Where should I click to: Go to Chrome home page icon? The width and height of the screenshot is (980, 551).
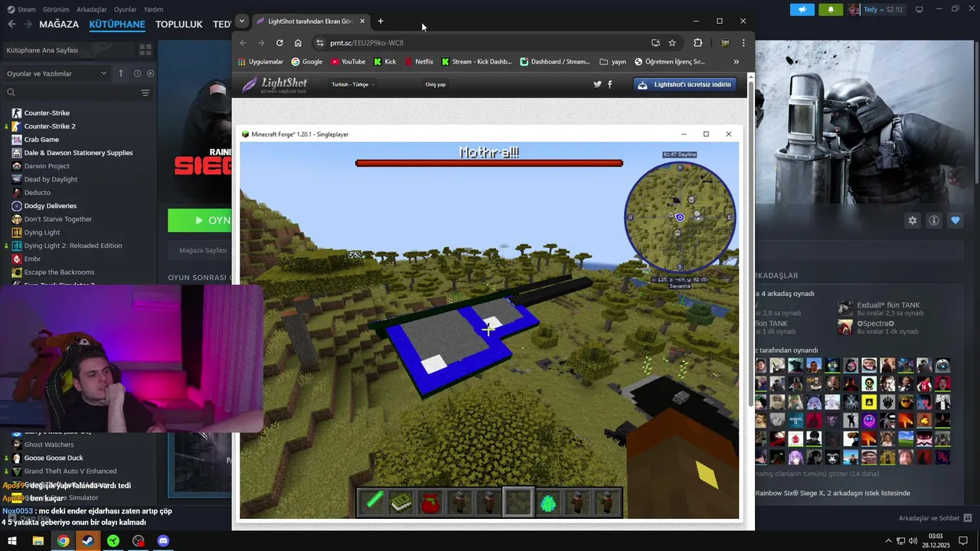point(298,43)
